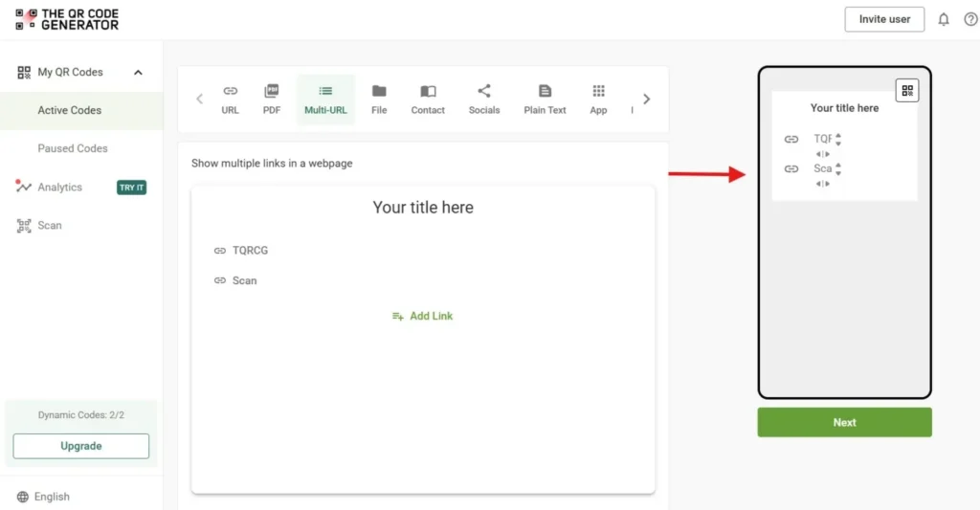Open the English language selector
Viewport: 980px width, 510px height.
[44, 497]
